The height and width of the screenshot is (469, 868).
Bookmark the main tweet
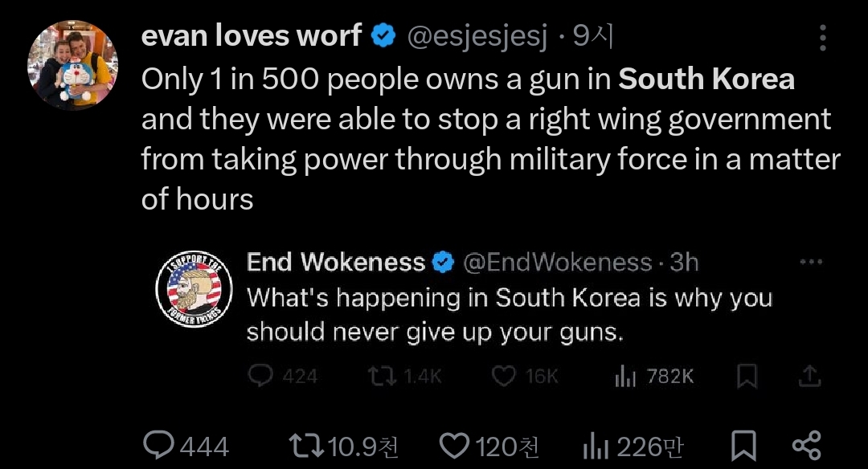click(x=743, y=446)
